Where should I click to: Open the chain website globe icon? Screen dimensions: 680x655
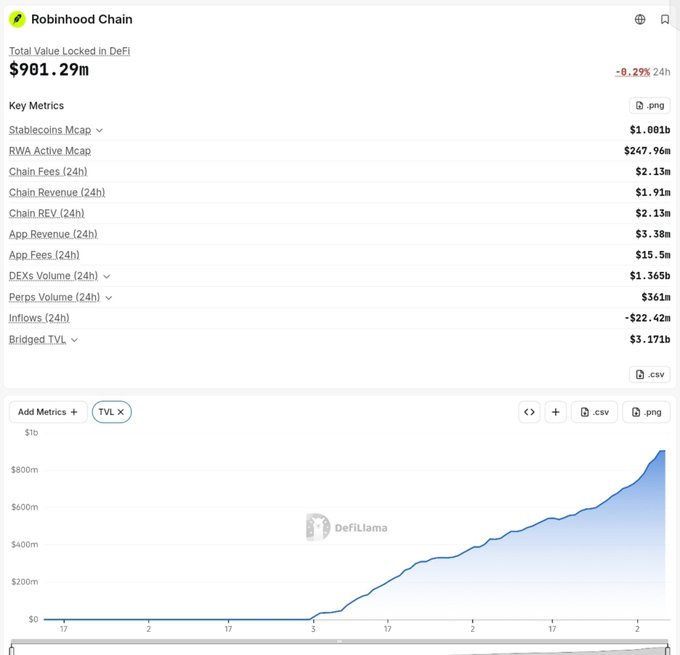tap(640, 19)
